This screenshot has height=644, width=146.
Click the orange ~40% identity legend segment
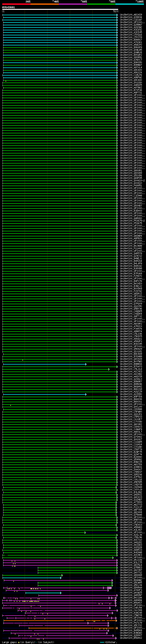click(45, 4)
